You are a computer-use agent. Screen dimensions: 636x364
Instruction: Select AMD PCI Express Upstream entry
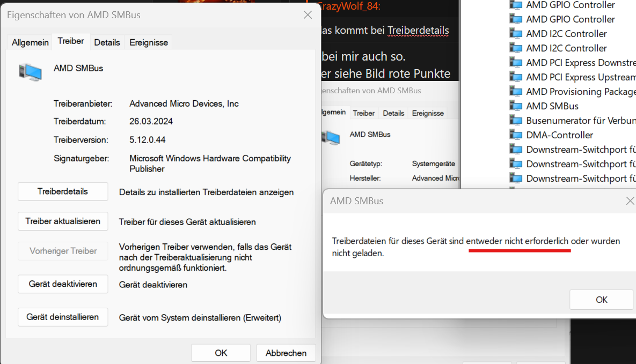581,77
